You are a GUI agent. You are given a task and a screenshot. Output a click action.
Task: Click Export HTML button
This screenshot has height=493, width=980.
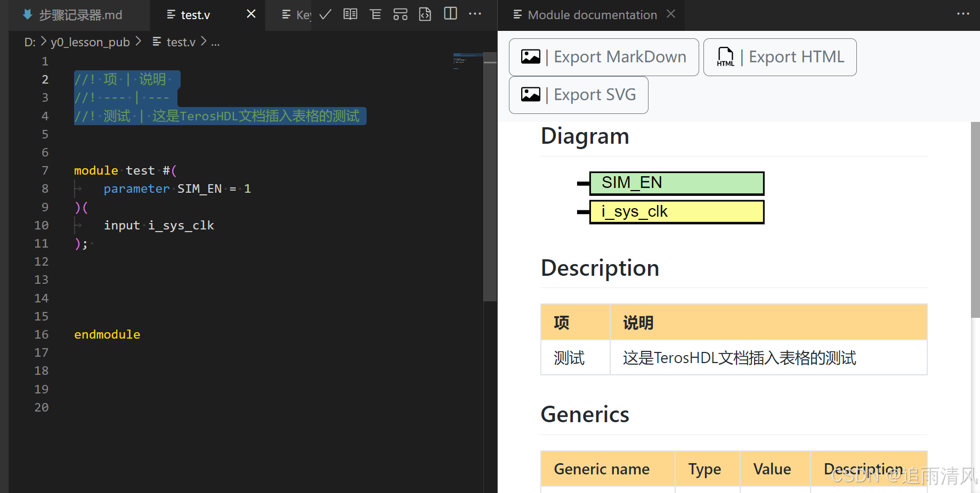(780, 57)
